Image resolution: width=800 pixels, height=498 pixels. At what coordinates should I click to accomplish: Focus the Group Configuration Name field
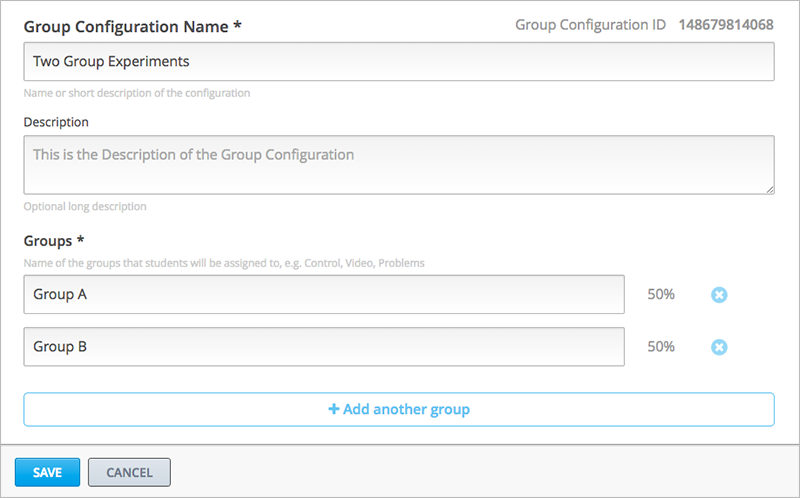click(x=399, y=62)
